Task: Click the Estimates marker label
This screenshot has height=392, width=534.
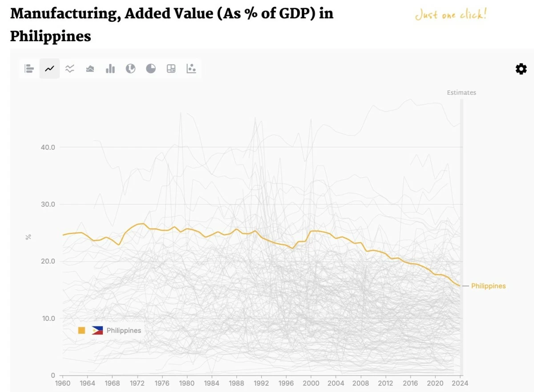Action: coord(461,92)
